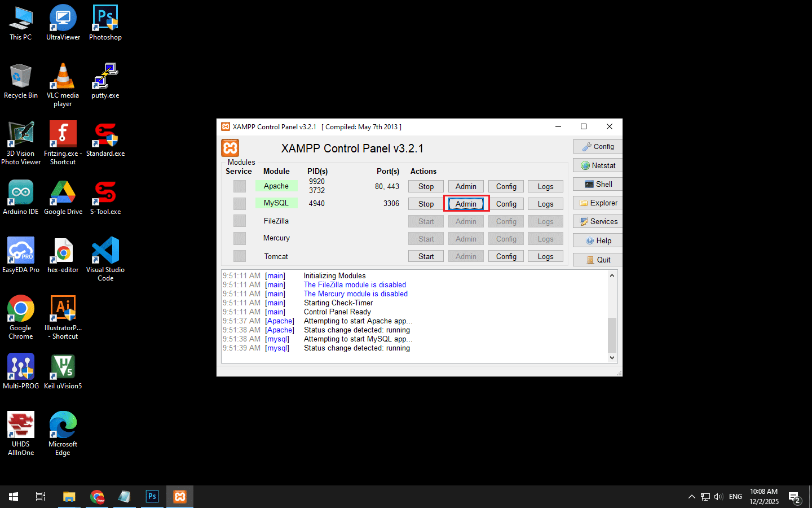Open Services from XAMPP side panel
This screenshot has height=508, width=812.
tap(598, 222)
